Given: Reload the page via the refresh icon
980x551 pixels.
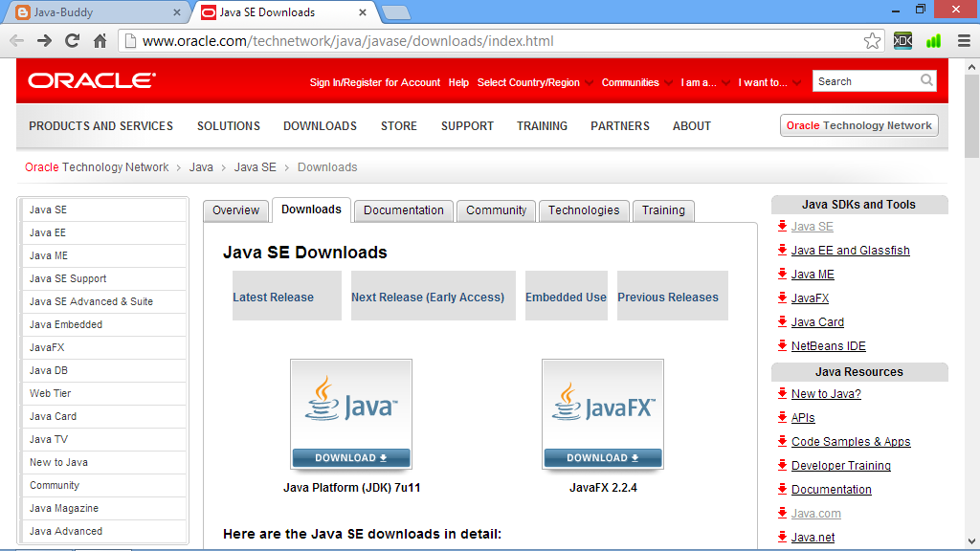Looking at the screenshot, I should click(72, 40).
